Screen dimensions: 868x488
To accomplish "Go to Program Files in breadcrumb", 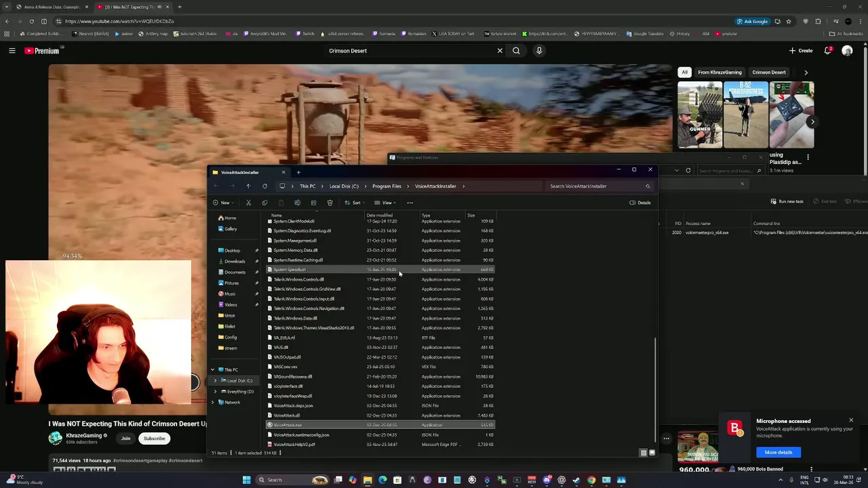I will pyautogui.click(x=387, y=186).
